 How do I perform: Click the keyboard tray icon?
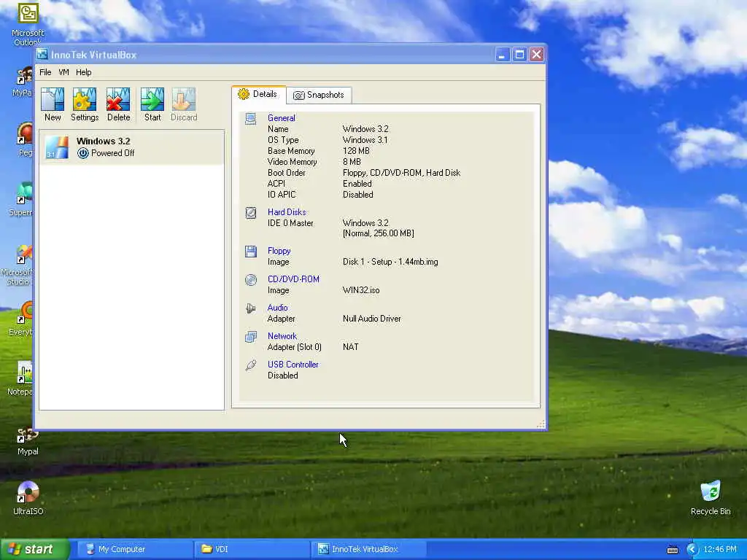pyautogui.click(x=673, y=550)
